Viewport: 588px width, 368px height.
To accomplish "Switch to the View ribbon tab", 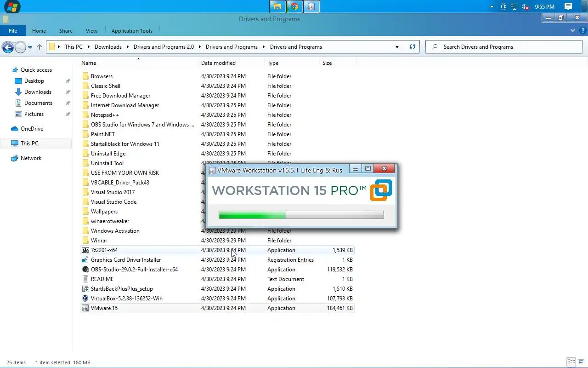I will click(x=91, y=31).
